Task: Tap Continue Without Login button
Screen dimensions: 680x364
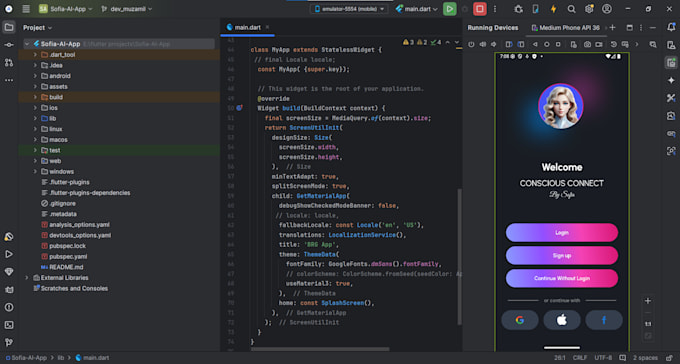Action: click(562, 278)
